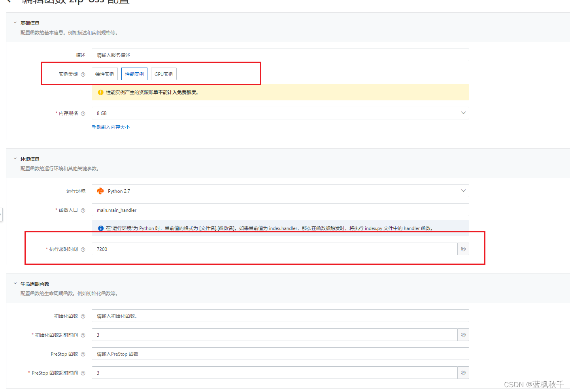Click the warning text 性能实例产生的资源账单不能计入免费额度

(x=152, y=92)
